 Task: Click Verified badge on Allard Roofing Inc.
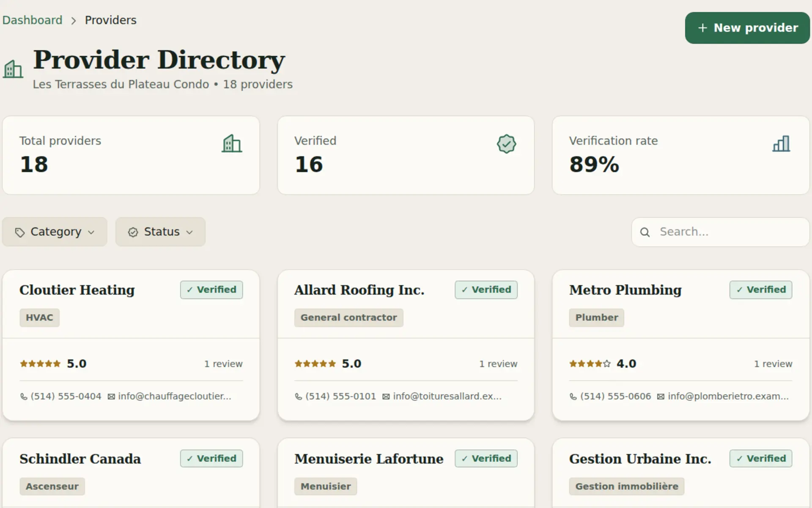click(x=486, y=290)
